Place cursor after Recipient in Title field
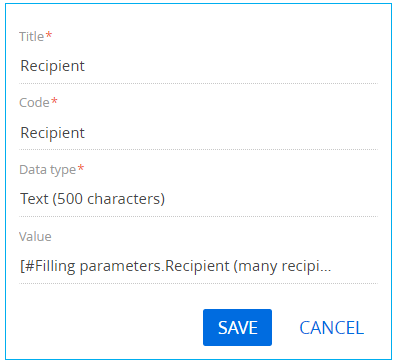Viewport: 397px width, 363px height. tap(86, 66)
